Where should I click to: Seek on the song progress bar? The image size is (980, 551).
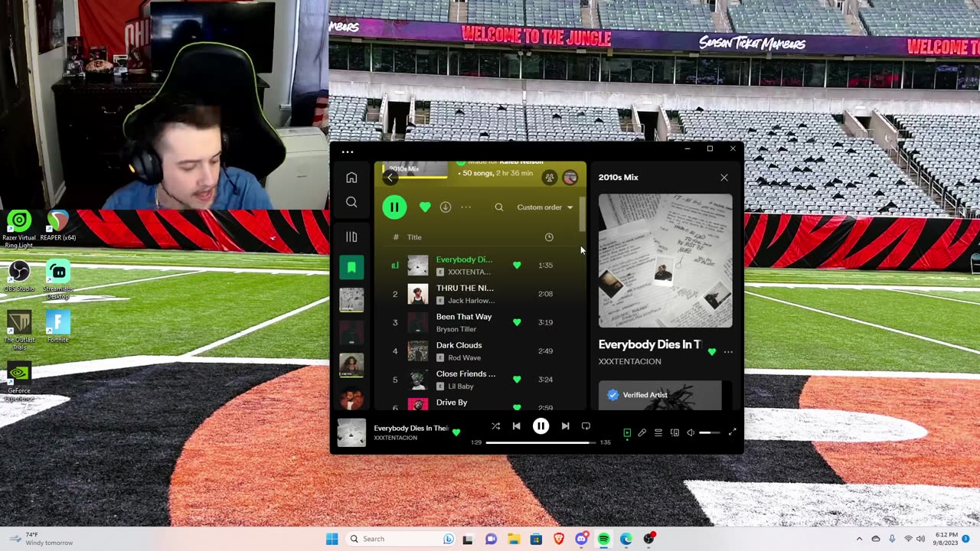pos(541,442)
